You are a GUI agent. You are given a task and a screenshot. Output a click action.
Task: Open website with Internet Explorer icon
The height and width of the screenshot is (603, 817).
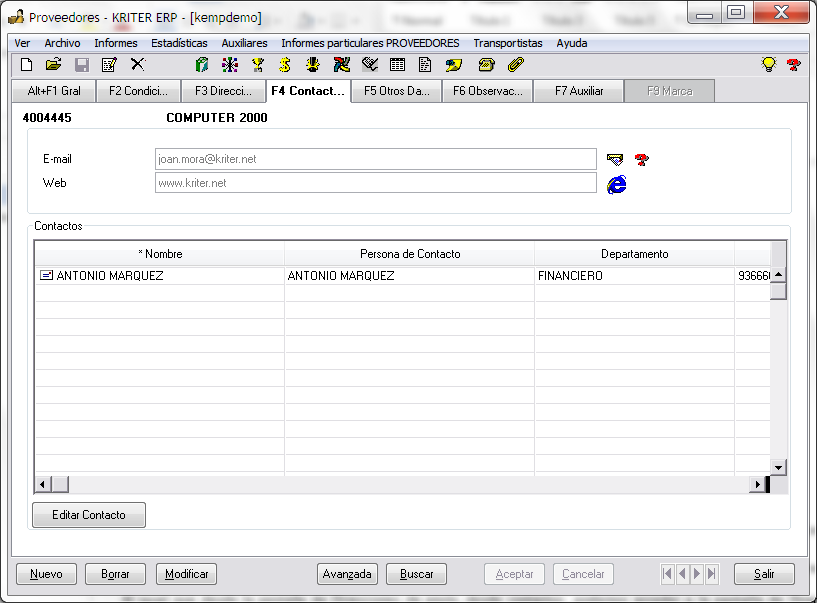[616, 184]
